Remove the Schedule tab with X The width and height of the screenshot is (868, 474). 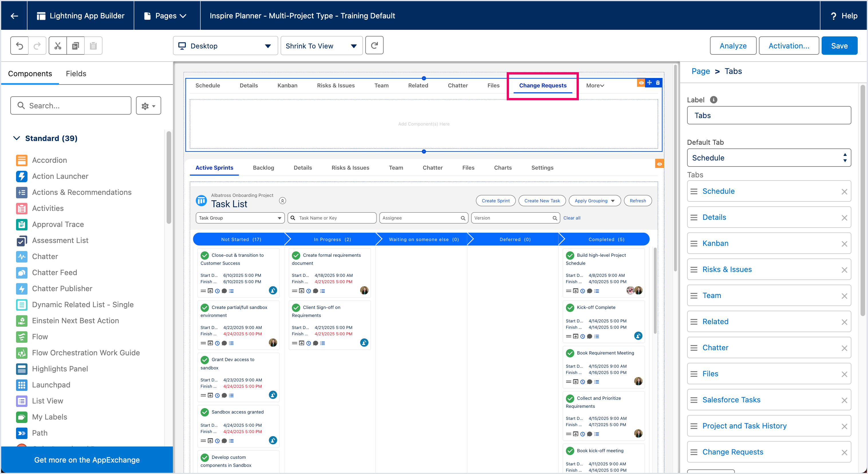(x=844, y=192)
